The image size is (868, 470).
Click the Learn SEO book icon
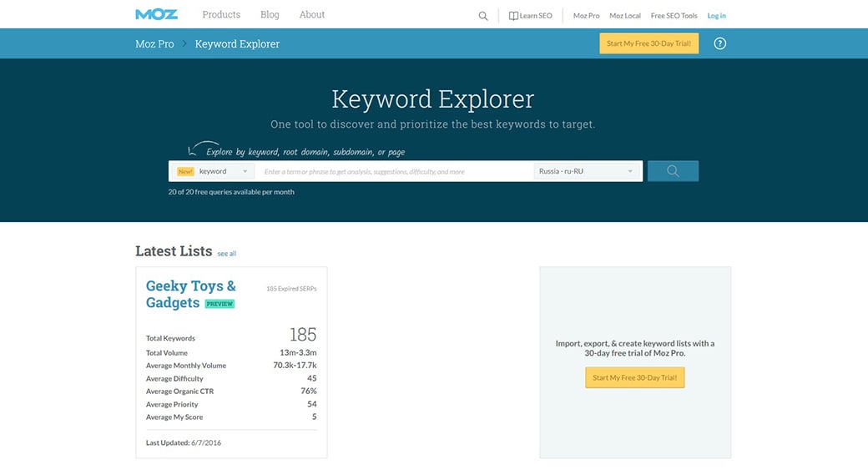(513, 16)
